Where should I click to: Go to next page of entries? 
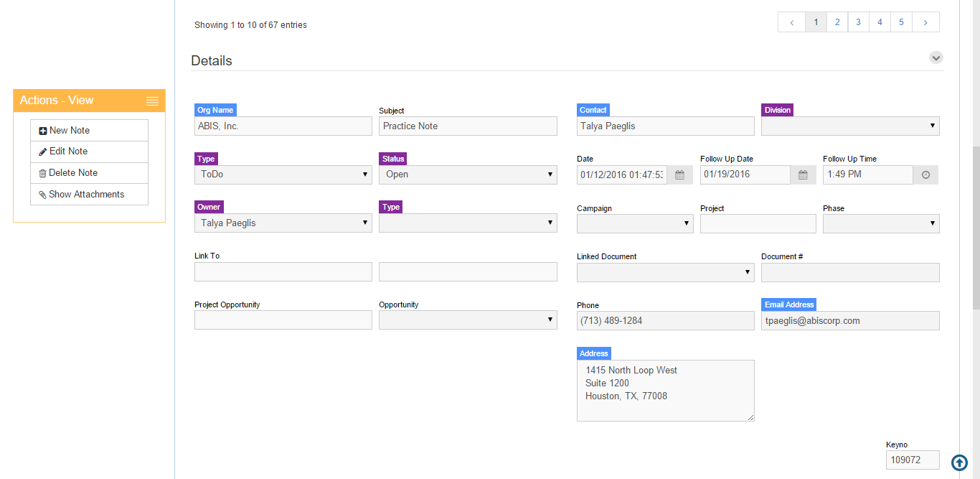925,22
